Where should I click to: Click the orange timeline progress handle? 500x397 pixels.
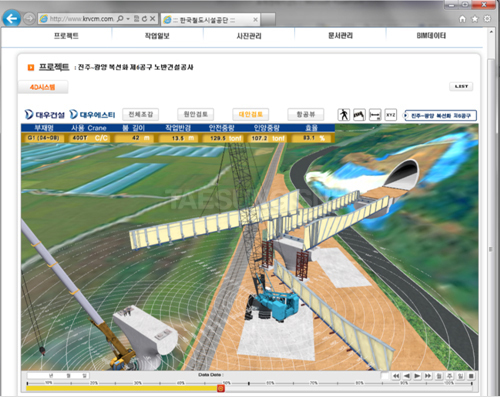(220, 388)
